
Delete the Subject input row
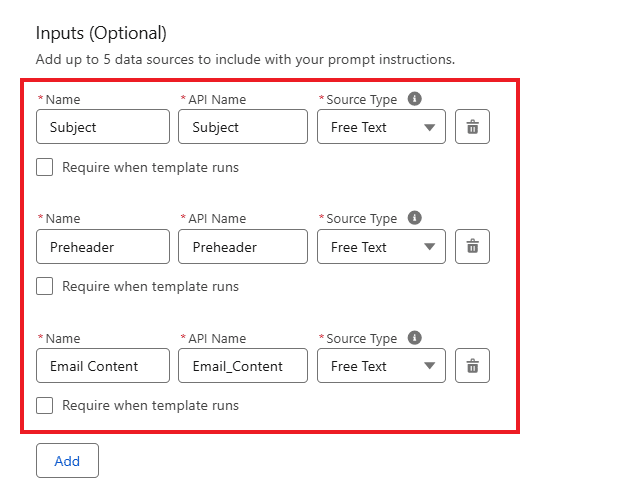tap(472, 127)
